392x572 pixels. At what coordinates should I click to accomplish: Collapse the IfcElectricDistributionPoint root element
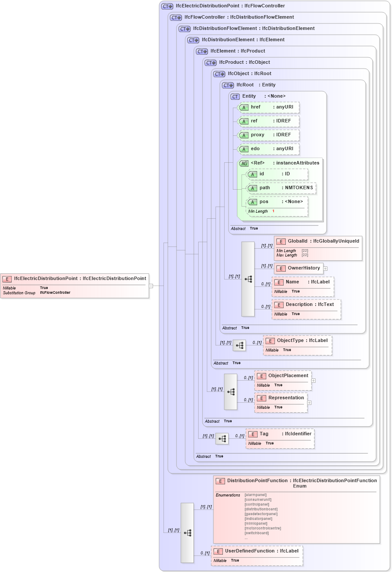[151, 285]
